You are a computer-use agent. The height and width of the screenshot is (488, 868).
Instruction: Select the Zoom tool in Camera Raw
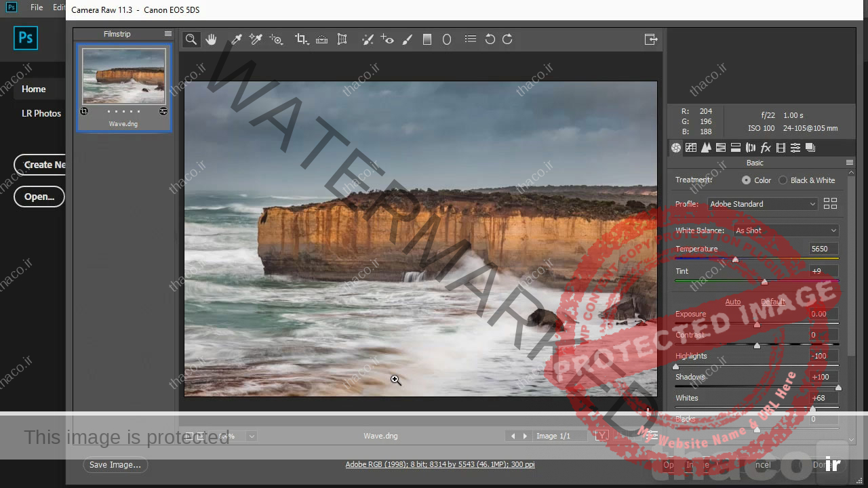[191, 39]
